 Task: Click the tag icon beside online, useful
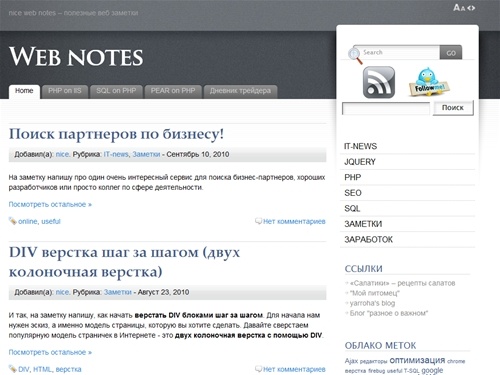(x=12, y=221)
